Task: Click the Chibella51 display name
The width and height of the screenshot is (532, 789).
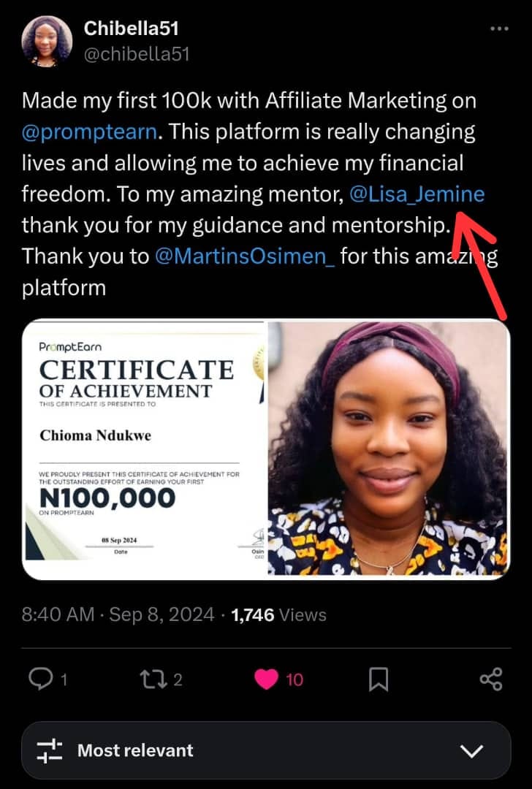Action: coord(132,29)
